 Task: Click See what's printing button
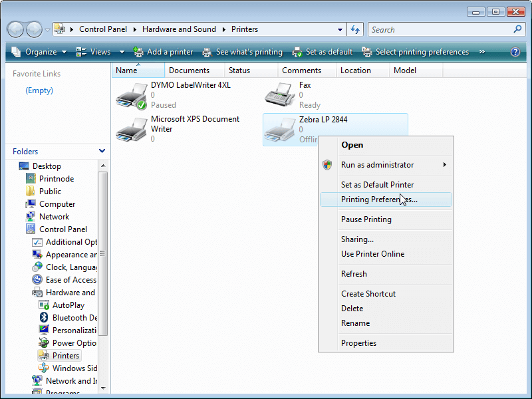[x=243, y=52]
